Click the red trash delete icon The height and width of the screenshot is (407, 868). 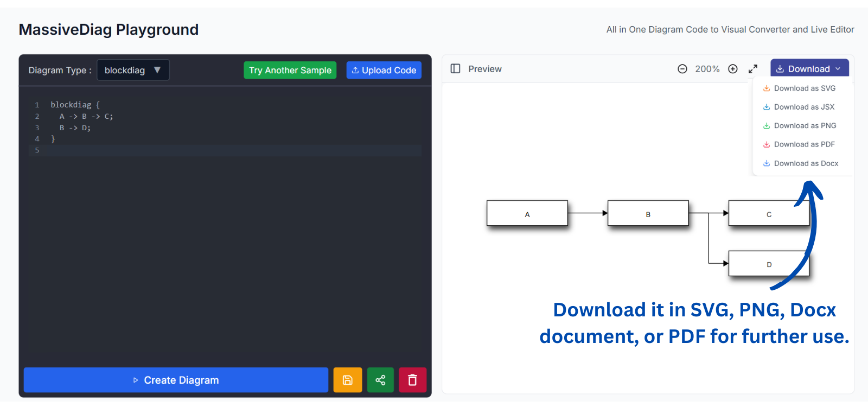[412, 380]
